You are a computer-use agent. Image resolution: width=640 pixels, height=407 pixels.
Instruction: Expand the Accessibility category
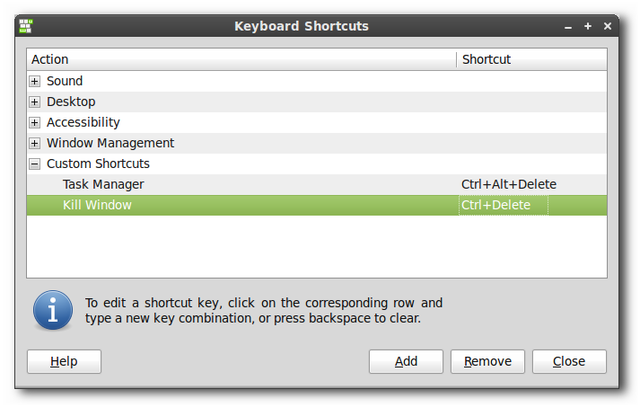[x=35, y=122]
